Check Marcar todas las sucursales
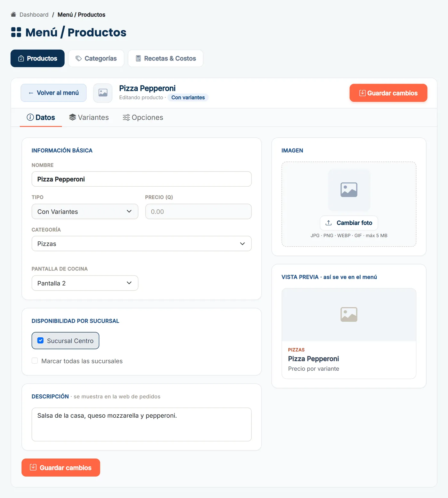Viewport: 448px width, 498px height. click(x=35, y=361)
